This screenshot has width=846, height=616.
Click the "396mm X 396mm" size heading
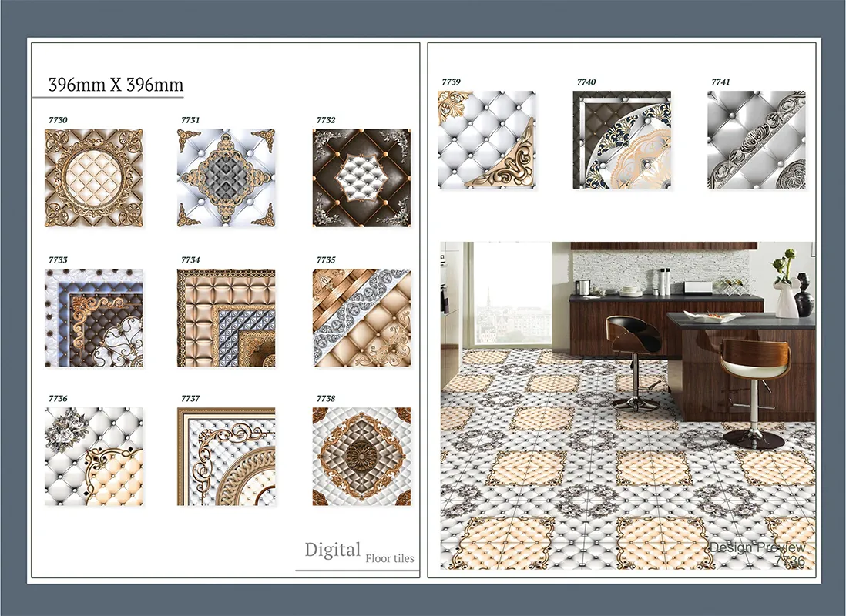116,85
